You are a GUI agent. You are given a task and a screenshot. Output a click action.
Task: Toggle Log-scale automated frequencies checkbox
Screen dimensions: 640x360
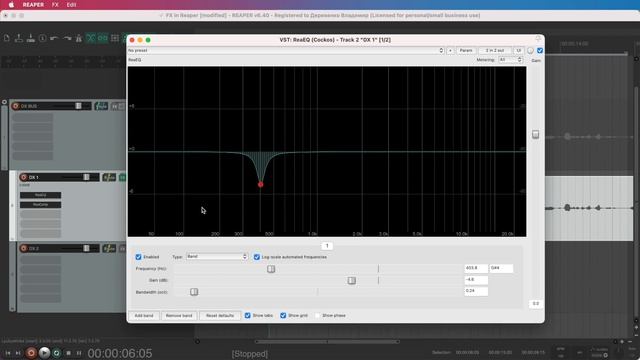click(x=257, y=257)
